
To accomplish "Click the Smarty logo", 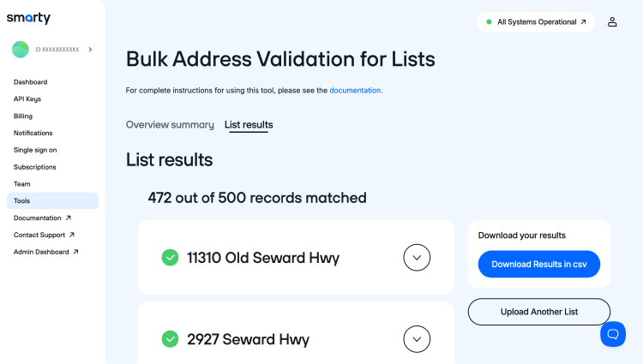I will pos(28,18).
